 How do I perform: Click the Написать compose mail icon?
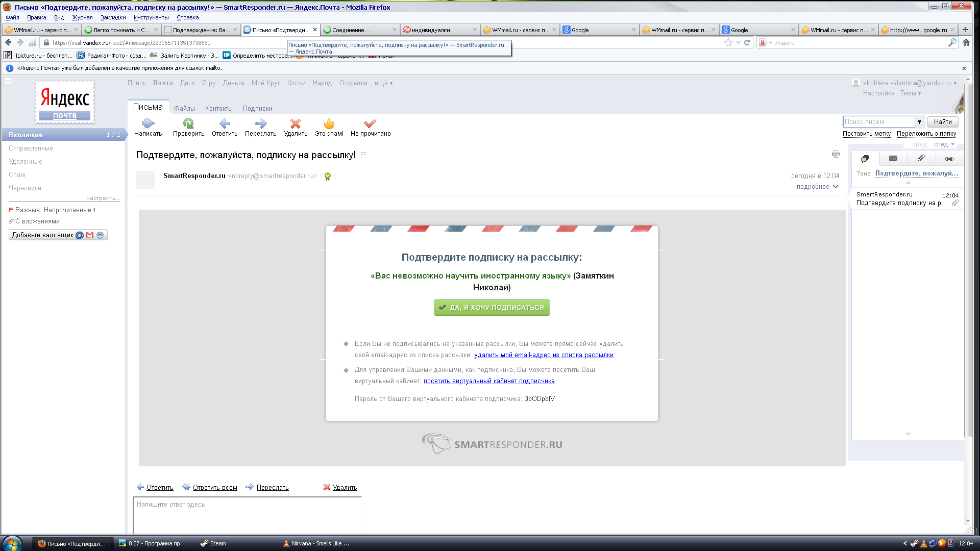click(x=148, y=123)
